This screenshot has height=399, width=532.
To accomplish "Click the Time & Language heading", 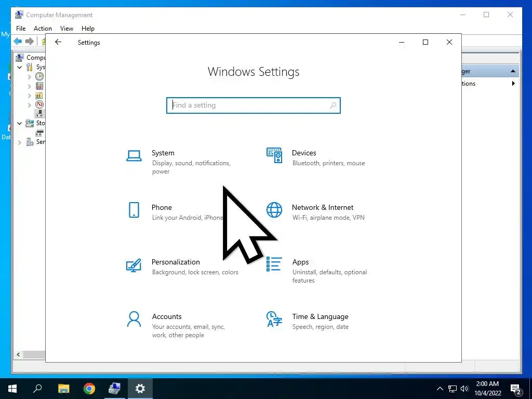I will point(320,316).
